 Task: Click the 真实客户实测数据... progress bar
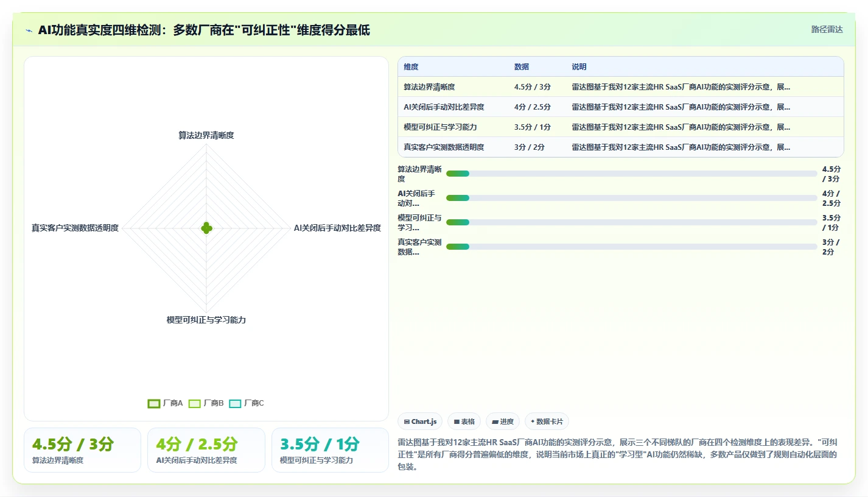coord(632,247)
